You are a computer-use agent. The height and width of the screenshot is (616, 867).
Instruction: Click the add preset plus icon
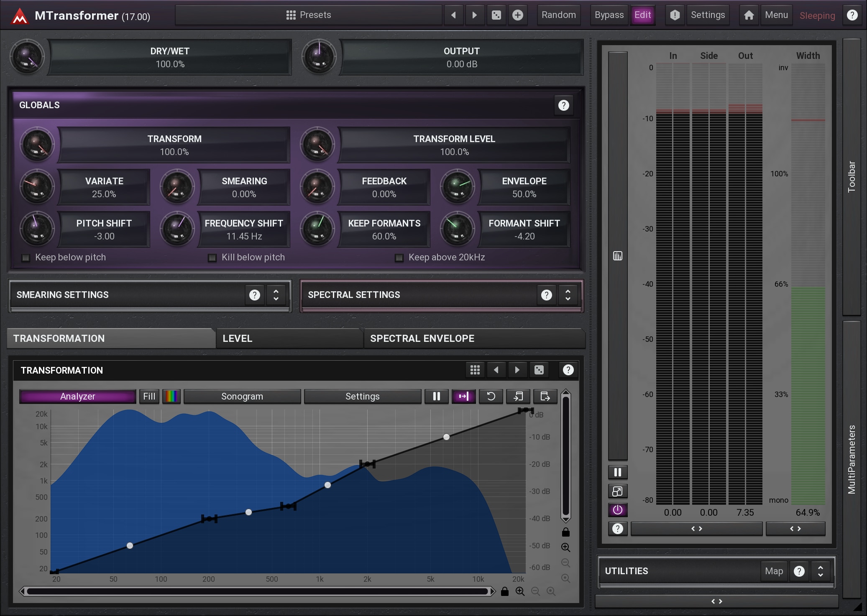point(518,15)
